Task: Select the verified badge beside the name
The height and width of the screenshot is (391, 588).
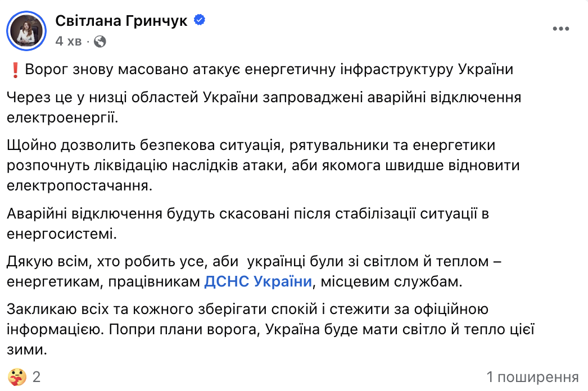Action: (198, 19)
